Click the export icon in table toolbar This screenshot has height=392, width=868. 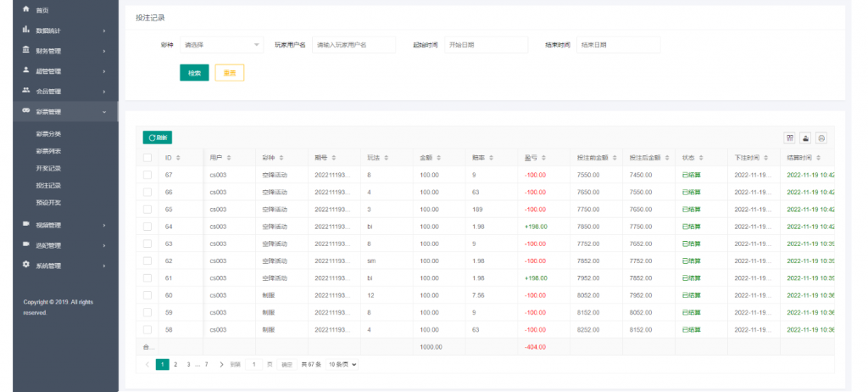coord(805,137)
